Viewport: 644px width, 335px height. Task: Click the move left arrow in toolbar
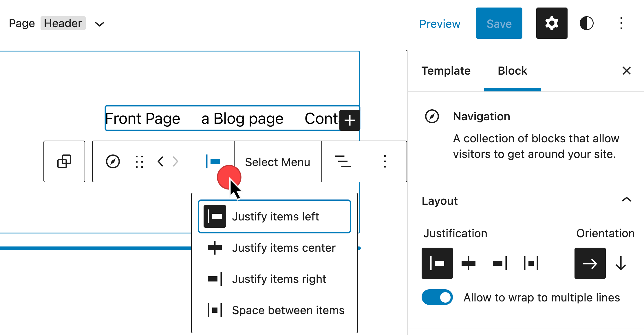click(x=161, y=161)
